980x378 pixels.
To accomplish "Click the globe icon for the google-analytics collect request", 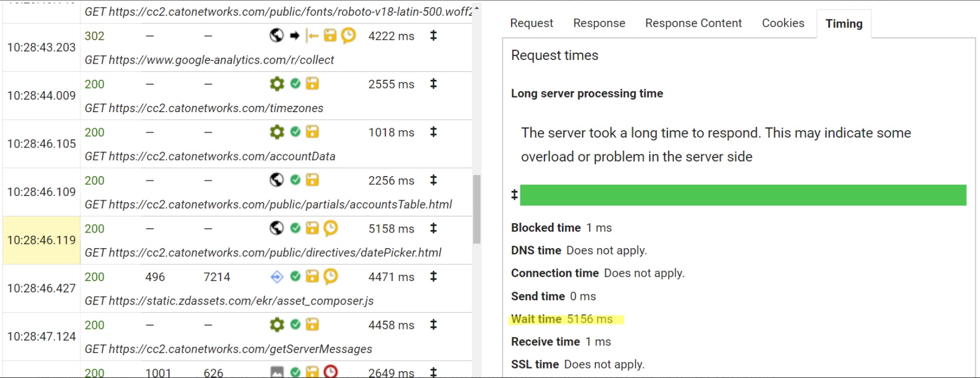I will (x=277, y=36).
